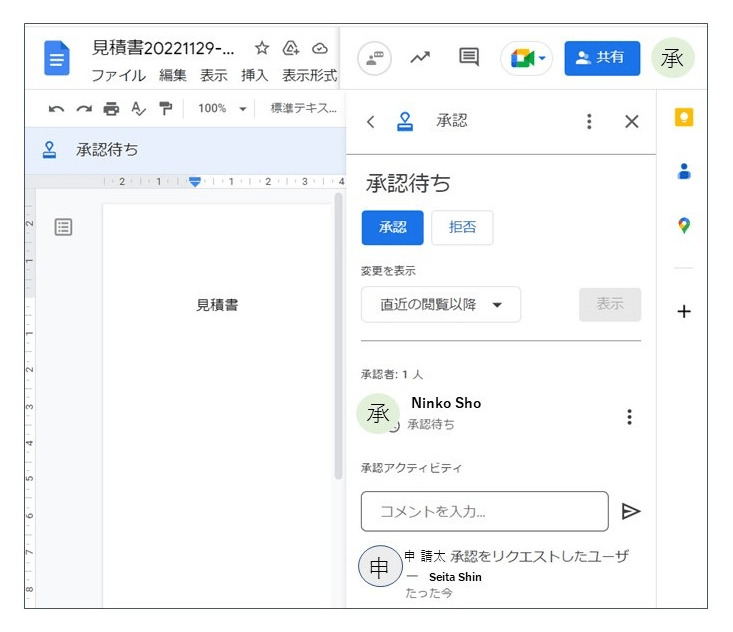Open the comment history icon
The height and width of the screenshot is (632, 733).
468,57
